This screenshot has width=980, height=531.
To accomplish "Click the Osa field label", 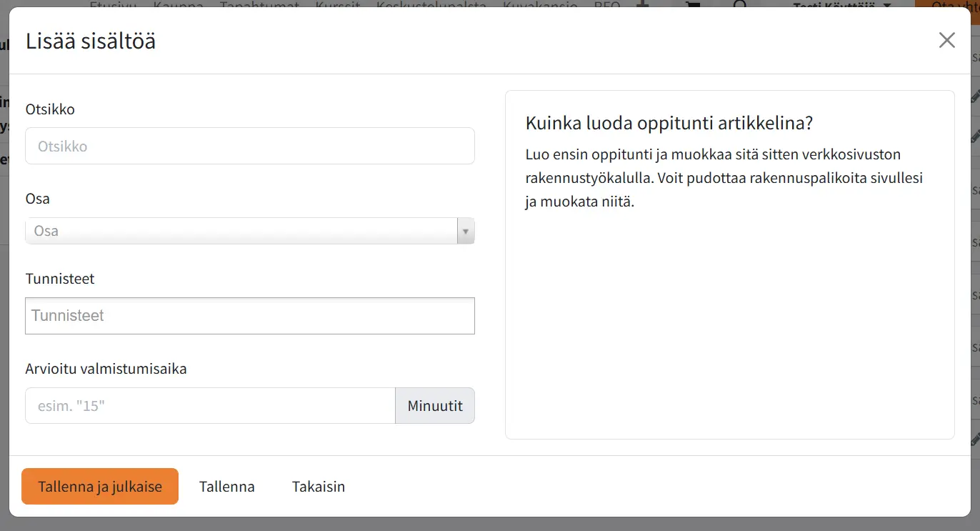I will click(x=38, y=199).
